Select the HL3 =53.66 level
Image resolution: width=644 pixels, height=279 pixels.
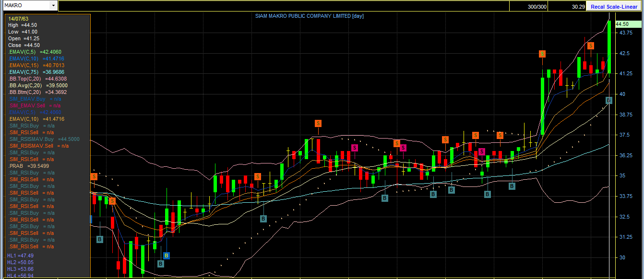coord(21,269)
